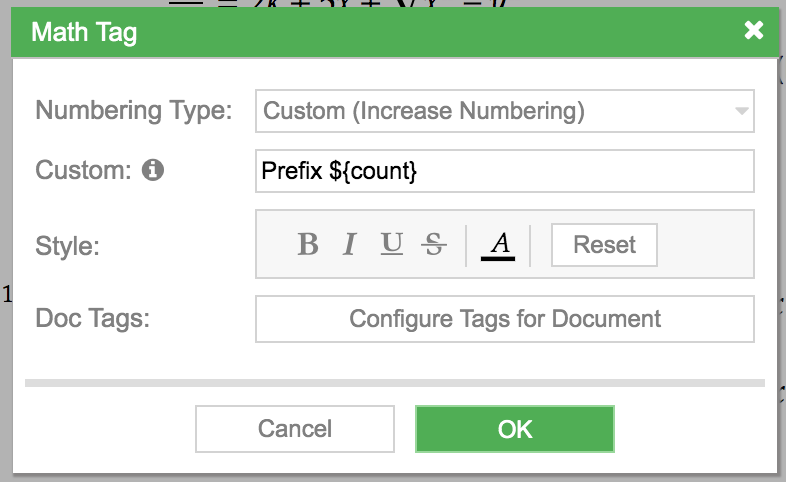Confirm settings with the OK button
786x482 pixels.
tap(515, 429)
